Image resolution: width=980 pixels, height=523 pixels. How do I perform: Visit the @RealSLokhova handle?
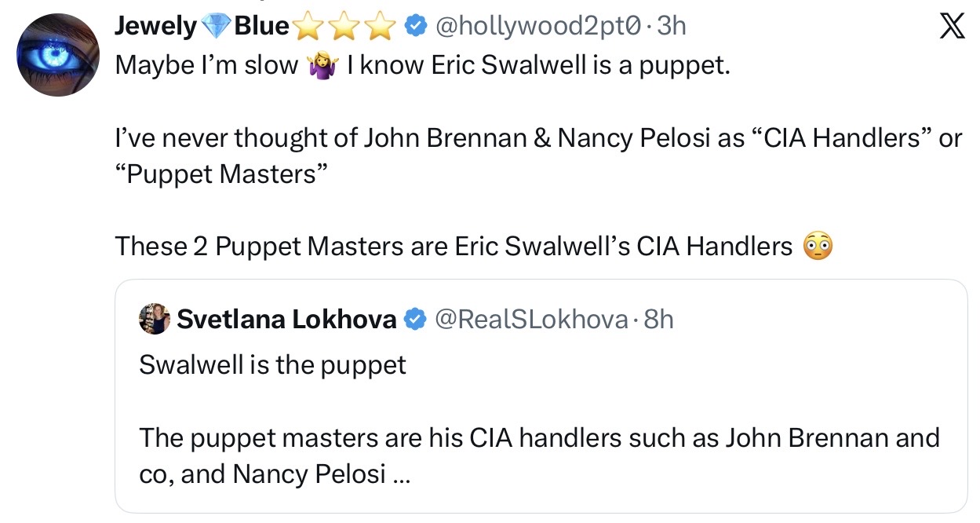pyautogui.click(x=530, y=320)
